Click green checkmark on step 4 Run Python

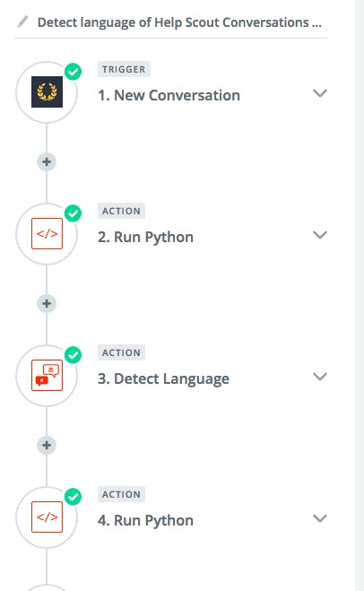pos(74,497)
